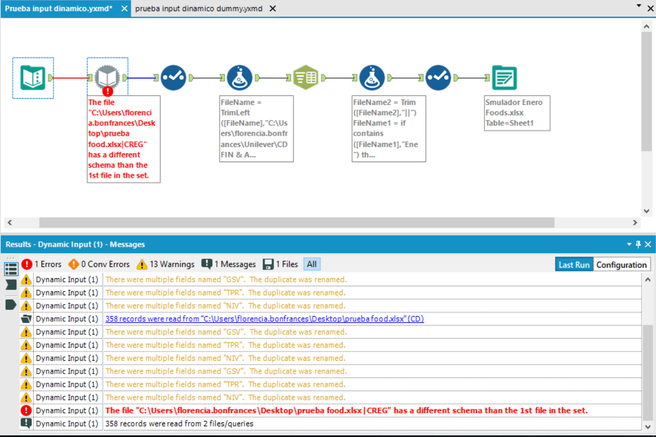
Task: Open the workflow tabs dropdown arrow
Action: tap(638, 6)
